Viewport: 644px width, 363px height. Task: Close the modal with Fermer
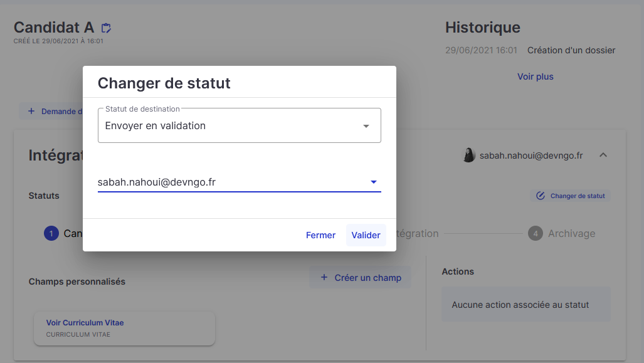320,235
